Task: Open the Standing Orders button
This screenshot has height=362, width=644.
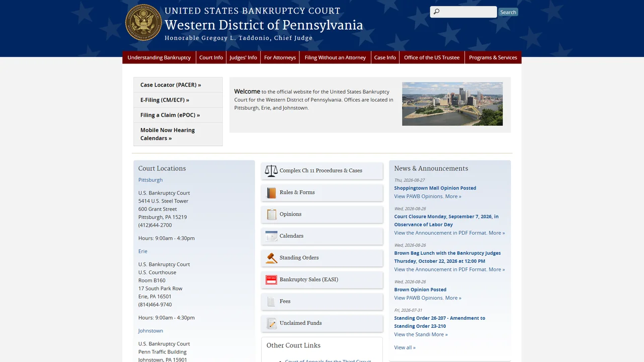Action: [x=322, y=258]
